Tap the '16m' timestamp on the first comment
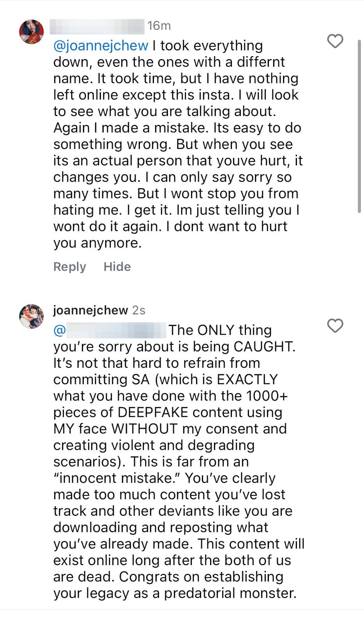The image size is (364, 624). 159,26
